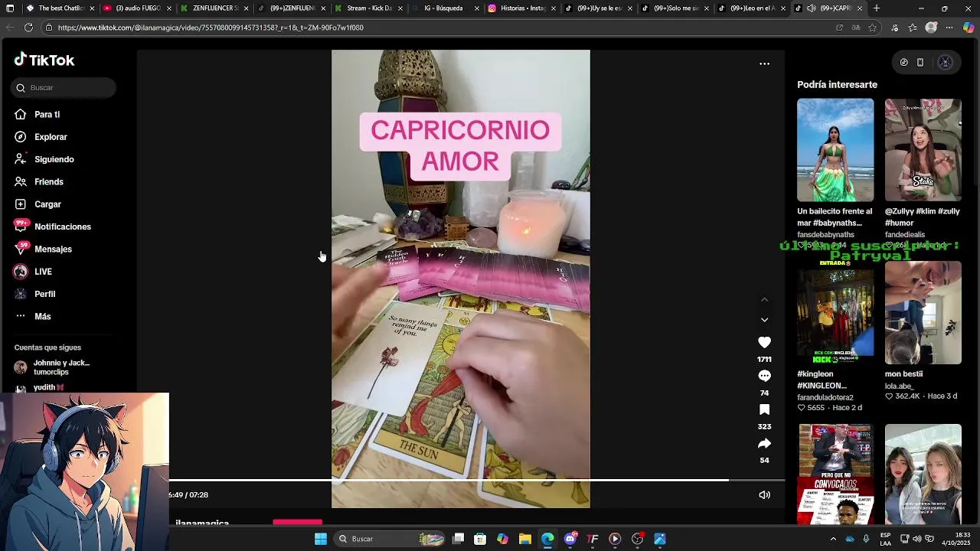Open Discord from the taskbar
Viewport: 980px width, 551px height.
pyautogui.click(x=570, y=539)
